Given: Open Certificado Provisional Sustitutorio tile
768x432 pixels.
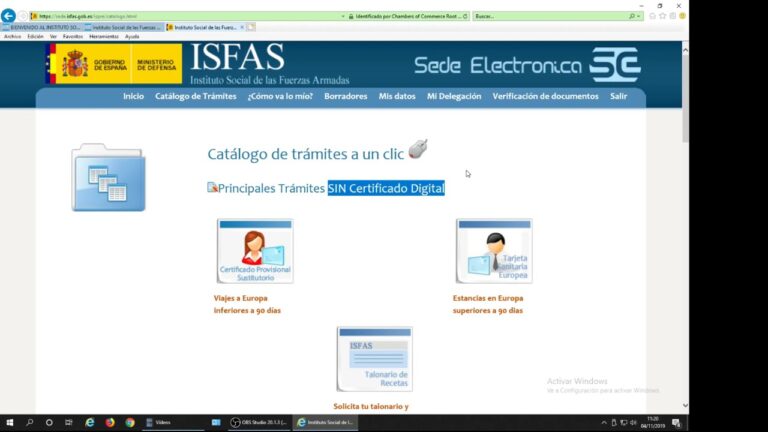Looking at the screenshot, I should pos(255,251).
